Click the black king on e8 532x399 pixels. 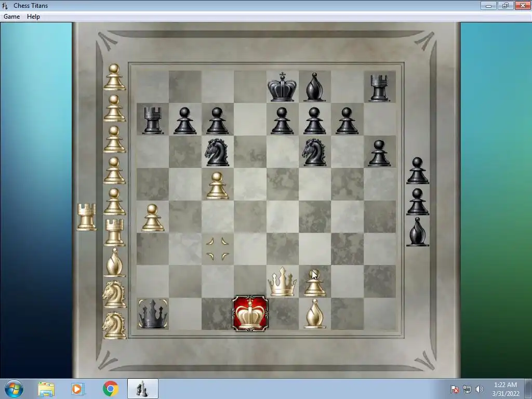point(282,87)
